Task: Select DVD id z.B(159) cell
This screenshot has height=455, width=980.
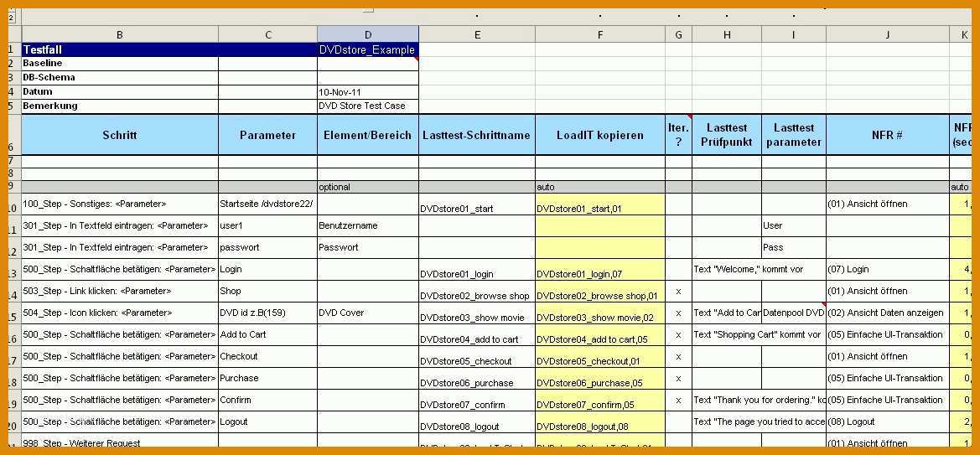Action: pos(268,313)
